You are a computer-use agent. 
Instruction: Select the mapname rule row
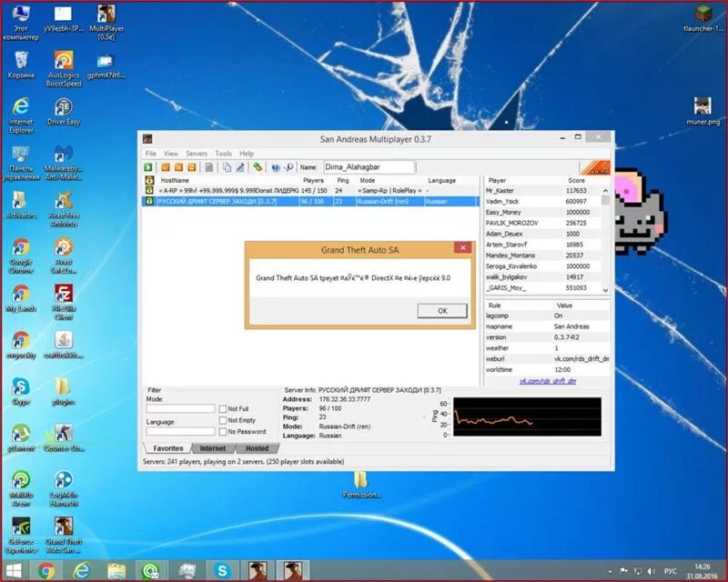[x=547, y=326]
